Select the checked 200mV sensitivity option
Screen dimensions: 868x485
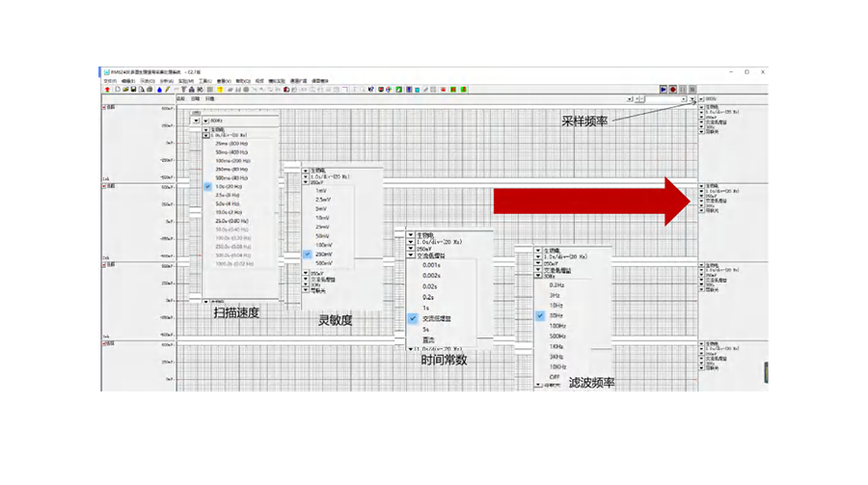pyautogui.click(x=321, y=255)
